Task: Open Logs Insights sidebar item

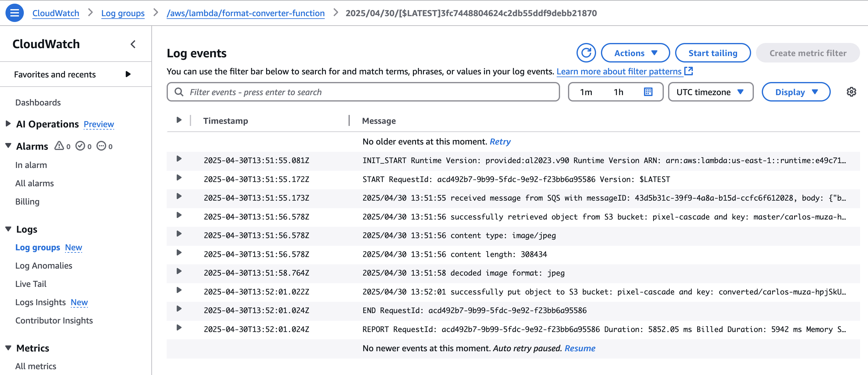Action: pyautogui.click(x=40, y=302)
